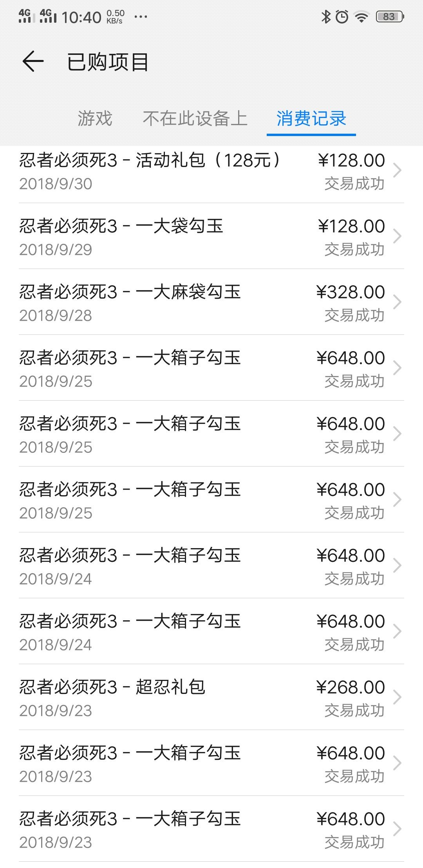This screenshot has height=868, width=423.
Task: Switch to the 游戏 tab
Action: 95,118
